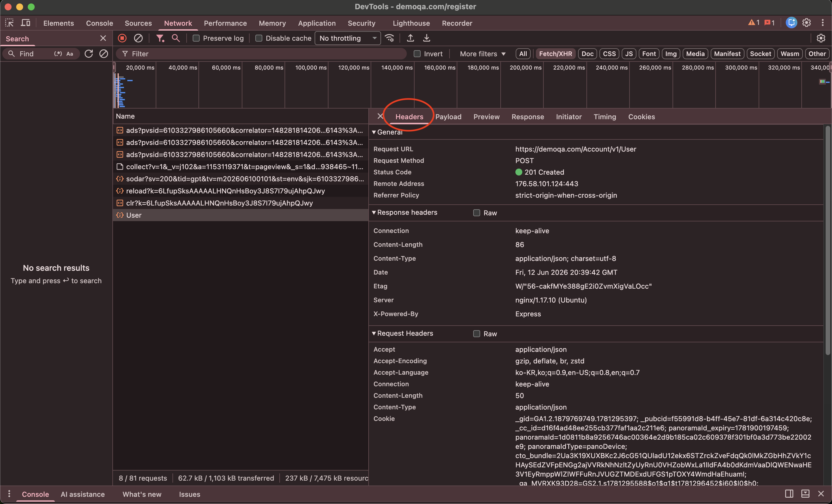Open the Timing tab
This screenshot has height=504, width=832.
(605, 117)
